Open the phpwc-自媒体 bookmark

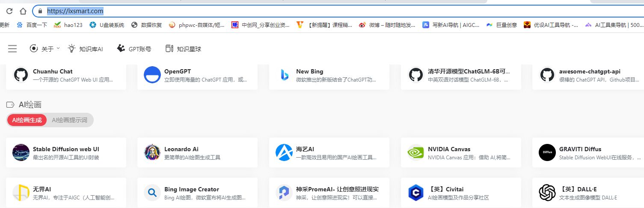[x=197, y=25]
